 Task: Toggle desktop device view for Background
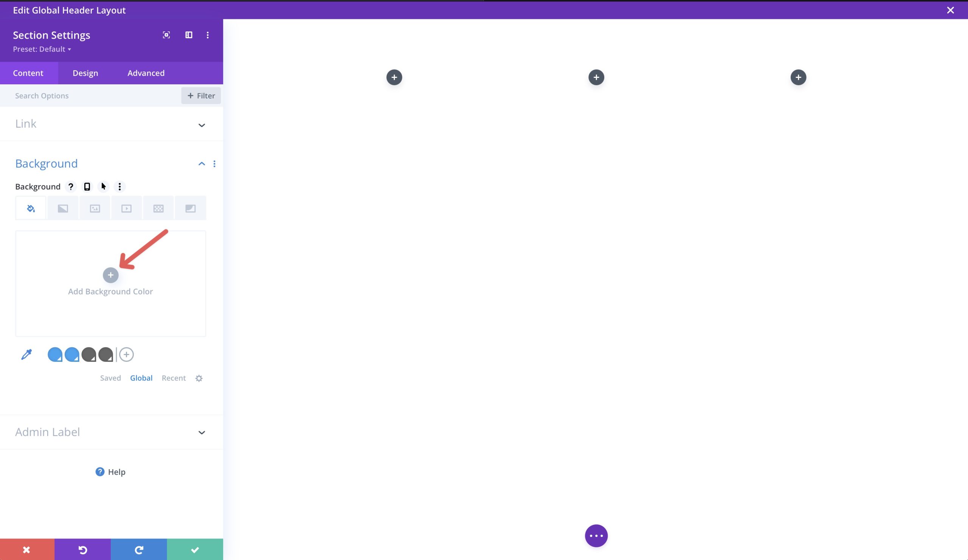tap(87, 186)
